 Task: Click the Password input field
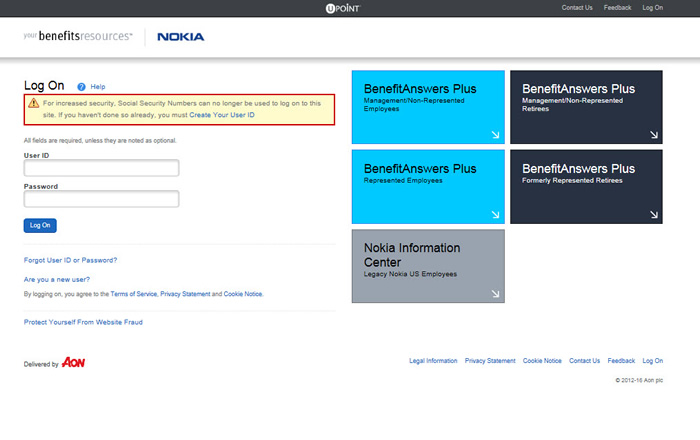pyautogui.click(x=101, y=199)
